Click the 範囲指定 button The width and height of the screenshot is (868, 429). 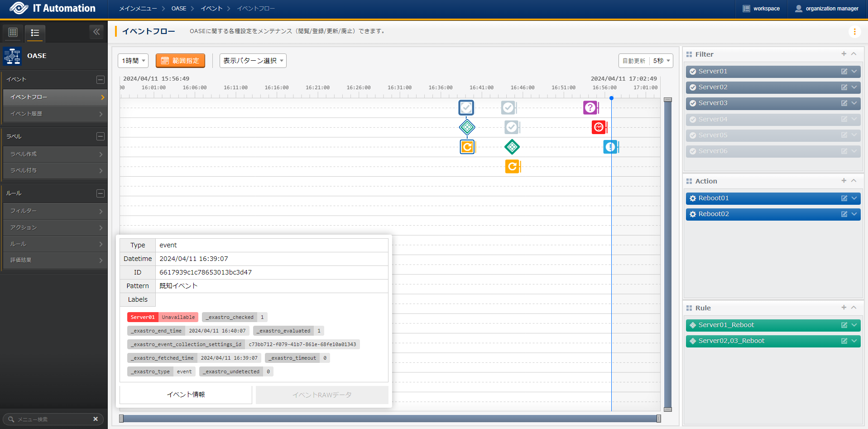click(x=180, y=61)
